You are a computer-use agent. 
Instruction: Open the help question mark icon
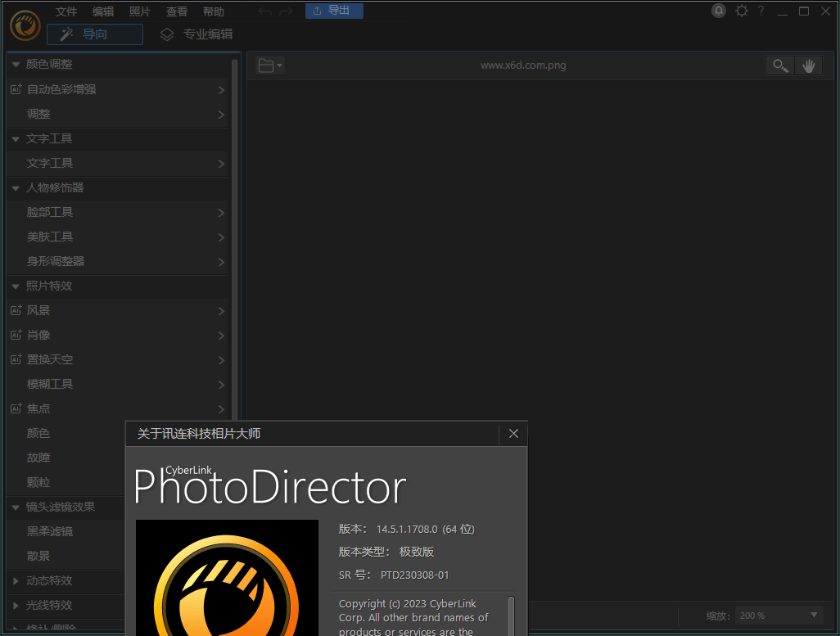(760, 11)
